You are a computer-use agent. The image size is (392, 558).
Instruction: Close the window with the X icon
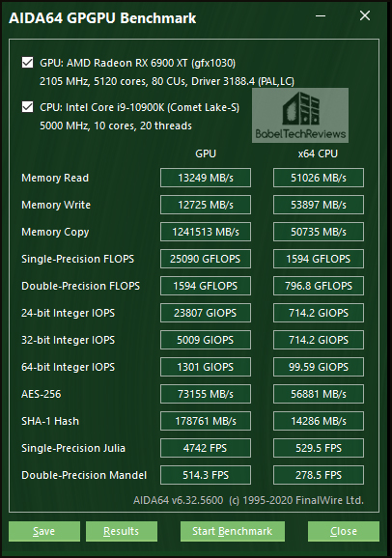[x=365, y=15]
